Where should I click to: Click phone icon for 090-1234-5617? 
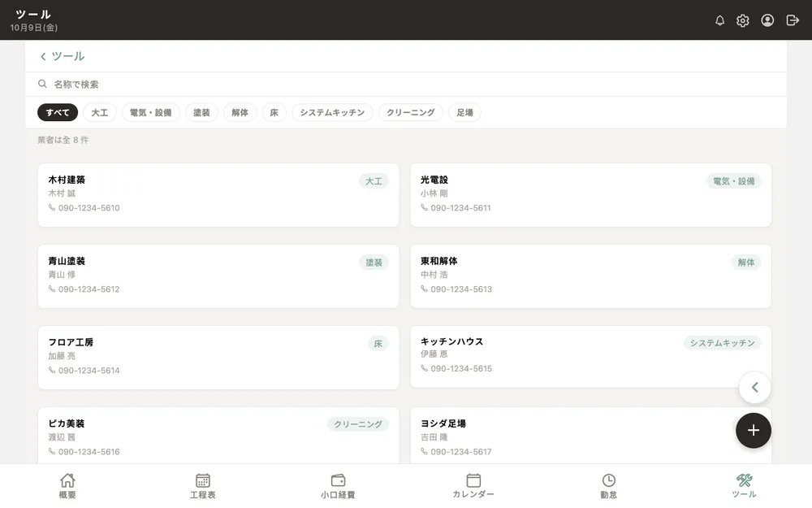(424, 451)
